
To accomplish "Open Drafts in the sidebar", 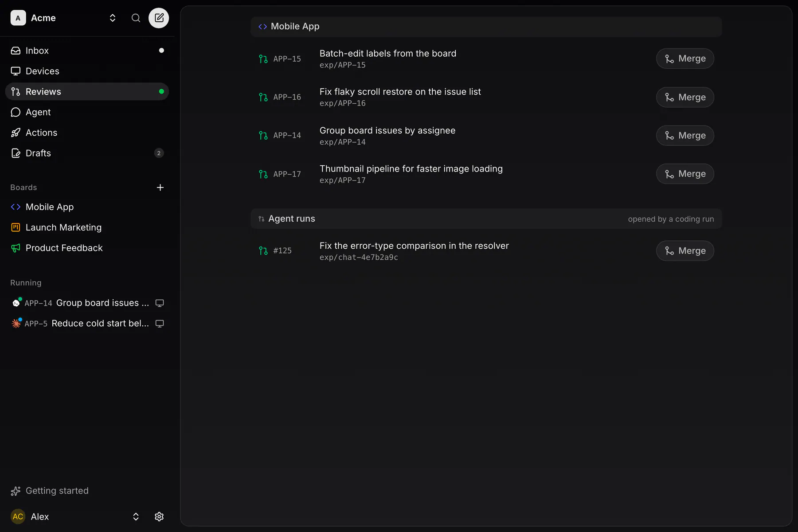I will pyautogui.click(x=87, y=153).
